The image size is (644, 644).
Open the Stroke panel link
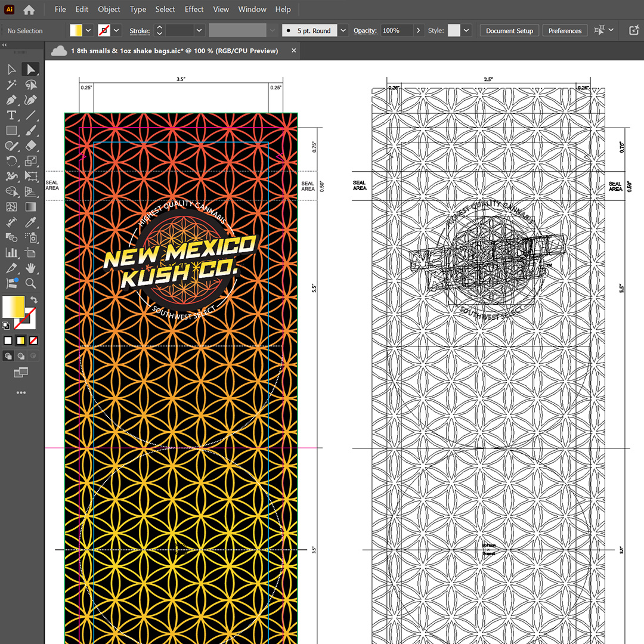[x=140, y=31]
